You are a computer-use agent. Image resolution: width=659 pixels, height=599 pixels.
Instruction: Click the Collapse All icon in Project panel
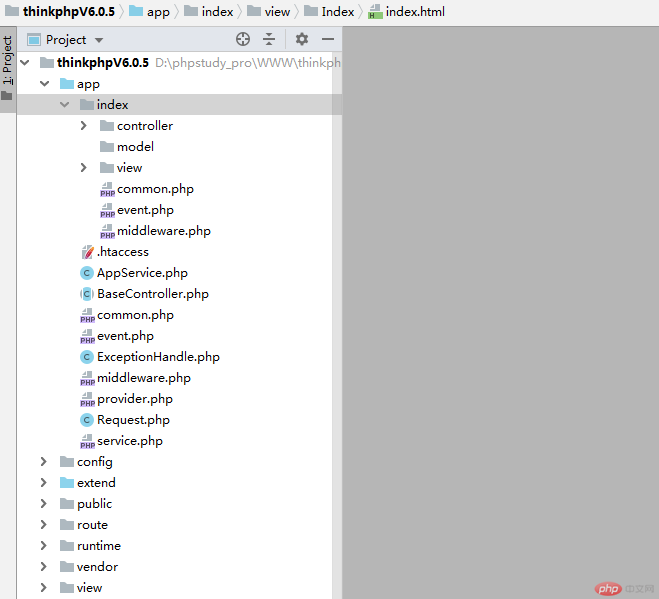269,39
